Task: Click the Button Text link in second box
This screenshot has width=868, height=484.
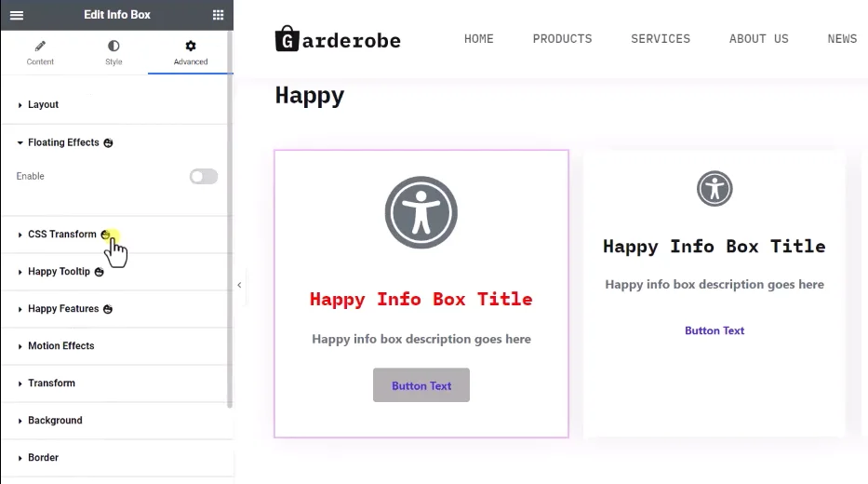Action: [x=714, y=330]
